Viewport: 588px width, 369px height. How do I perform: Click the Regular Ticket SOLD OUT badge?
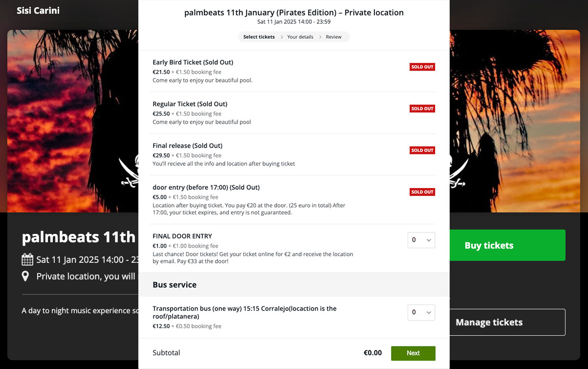[x=422, y=109]
